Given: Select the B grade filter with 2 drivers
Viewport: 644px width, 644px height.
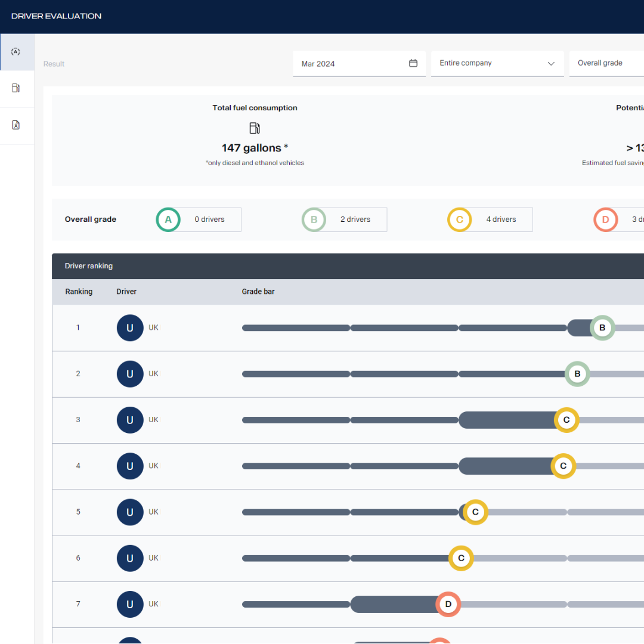Looking at the screenshot, I should 343,219.
